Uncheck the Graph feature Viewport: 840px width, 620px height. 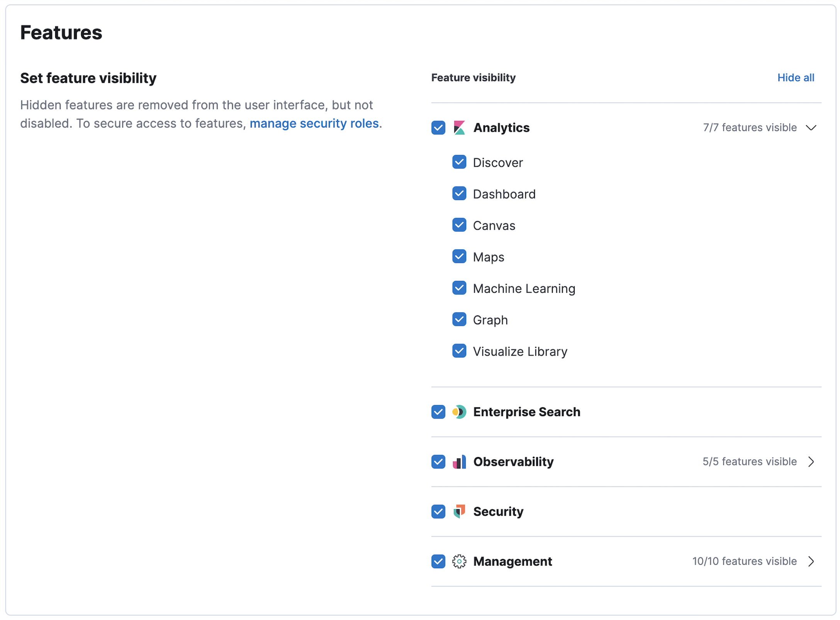pos(459,319)
